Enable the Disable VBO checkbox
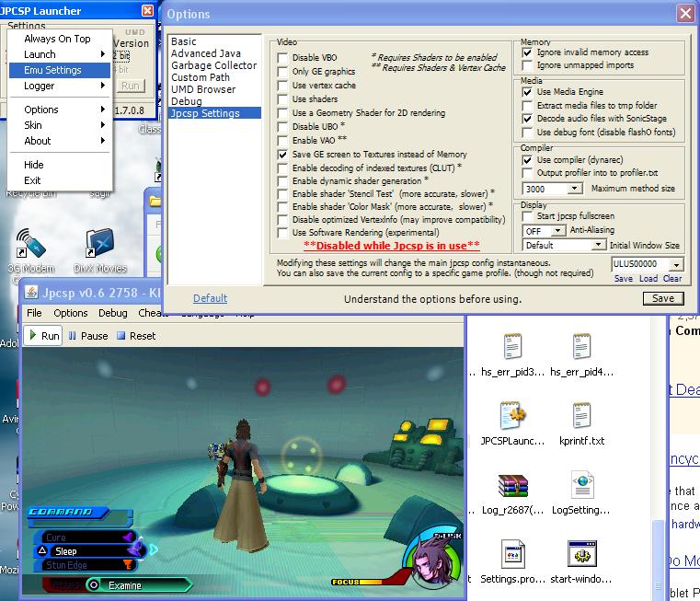700x601 pixels. [282, 58]
